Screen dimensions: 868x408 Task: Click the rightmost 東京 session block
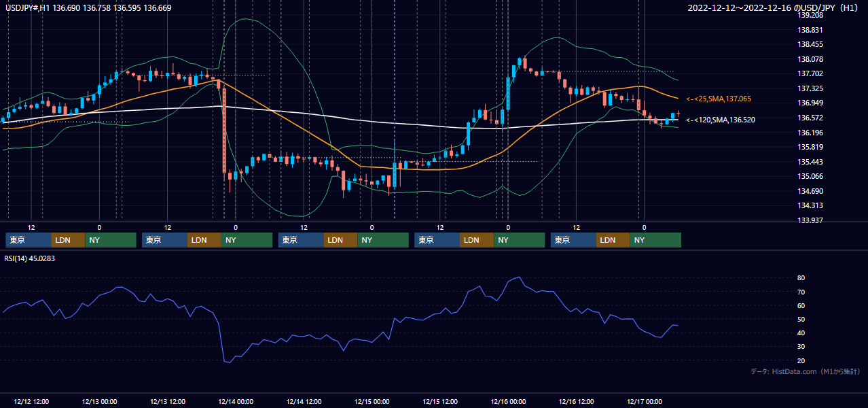[x=573, y=240]
